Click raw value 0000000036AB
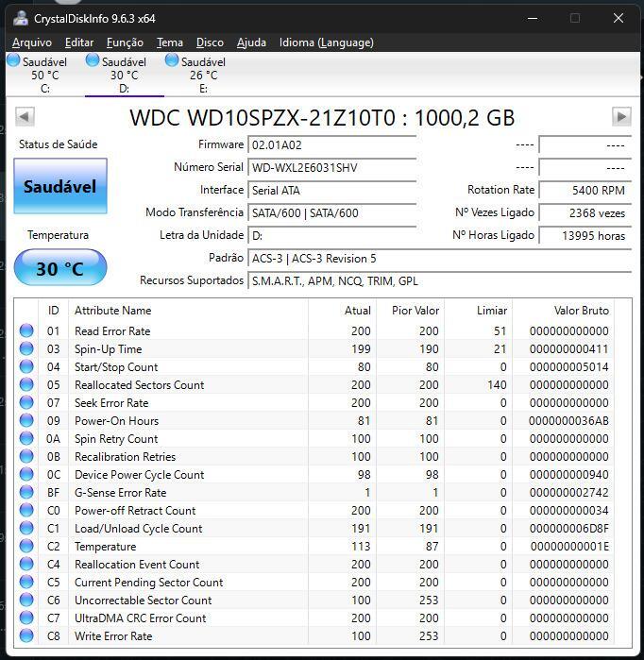644x660 pixels. [568, 421]
